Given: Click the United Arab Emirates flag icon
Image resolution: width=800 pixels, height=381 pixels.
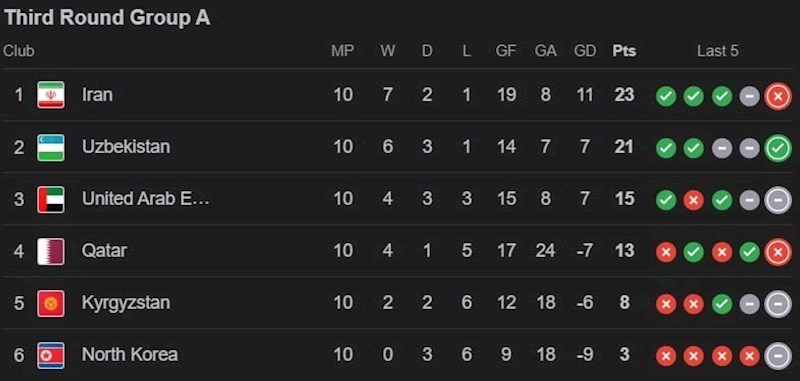Looking at the screenshot, I should (x=51, y=199).
